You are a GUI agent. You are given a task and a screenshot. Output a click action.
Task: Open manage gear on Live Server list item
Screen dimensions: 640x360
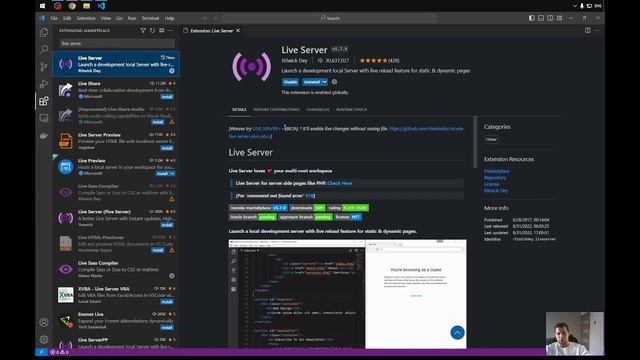pyautogui.click(x=172, y=71)
